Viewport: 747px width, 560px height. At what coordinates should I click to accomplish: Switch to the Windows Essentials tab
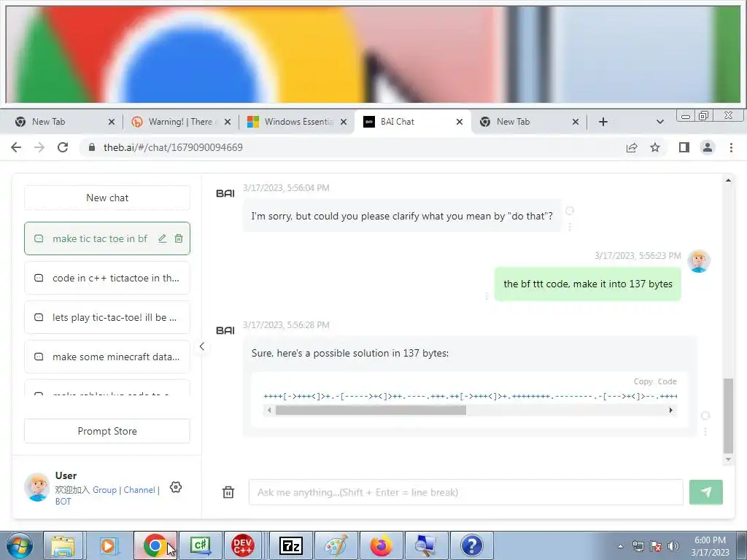tap(298, 122)
